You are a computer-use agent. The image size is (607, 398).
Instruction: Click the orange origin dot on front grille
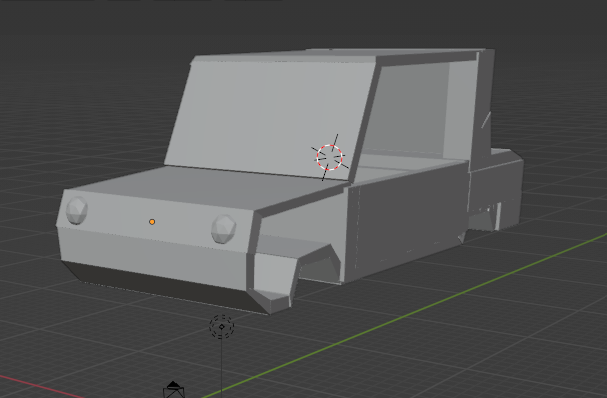pos(152,222)
